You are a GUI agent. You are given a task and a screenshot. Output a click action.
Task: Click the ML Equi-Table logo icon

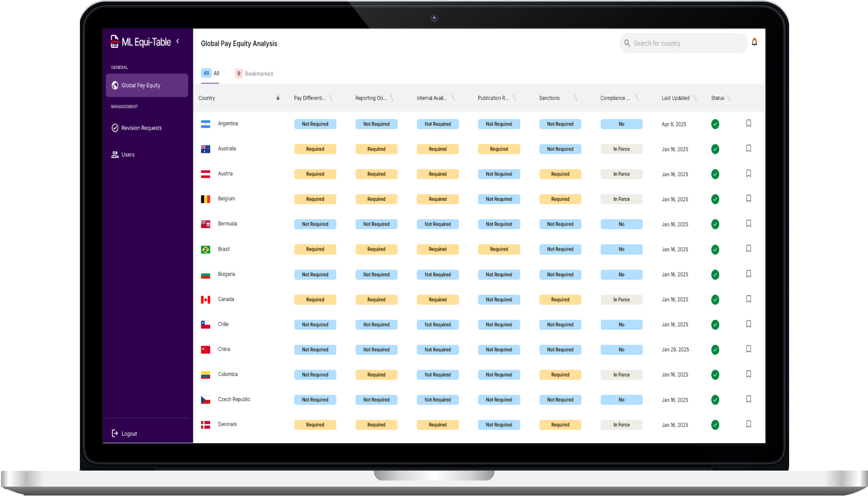114,42
